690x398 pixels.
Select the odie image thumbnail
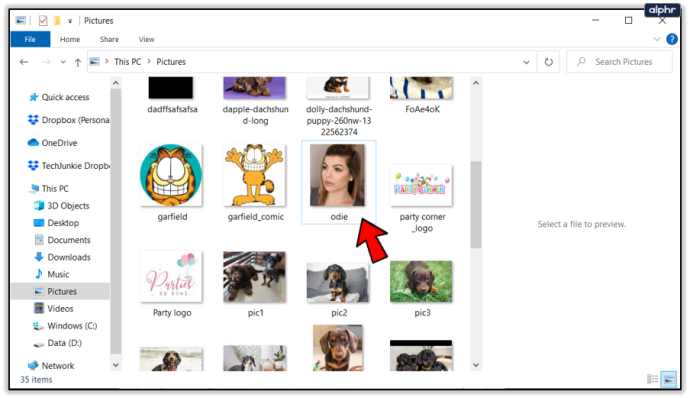coord(338,175)
